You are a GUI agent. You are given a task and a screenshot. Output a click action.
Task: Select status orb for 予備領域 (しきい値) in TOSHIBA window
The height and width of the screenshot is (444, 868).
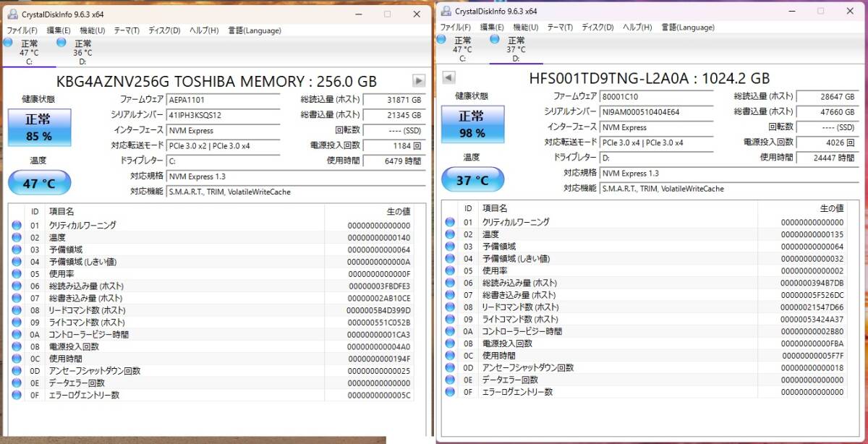(17, 262)
